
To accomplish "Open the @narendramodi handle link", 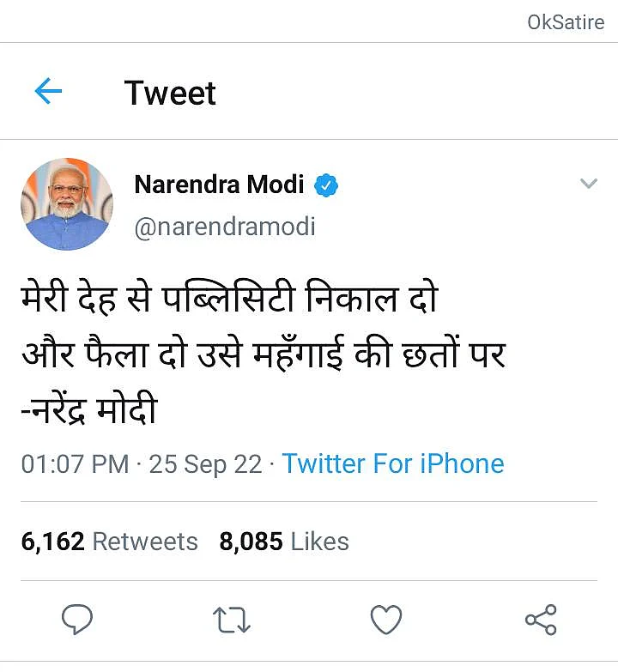I will [x=225, y=227].
